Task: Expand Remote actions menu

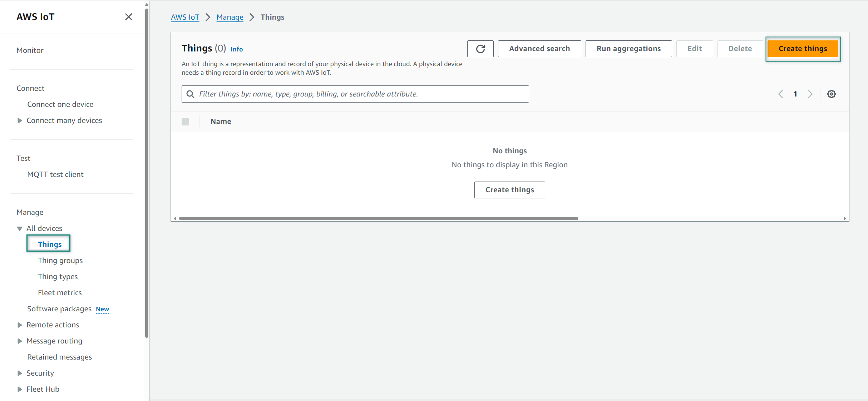Action: coord(20,325)
